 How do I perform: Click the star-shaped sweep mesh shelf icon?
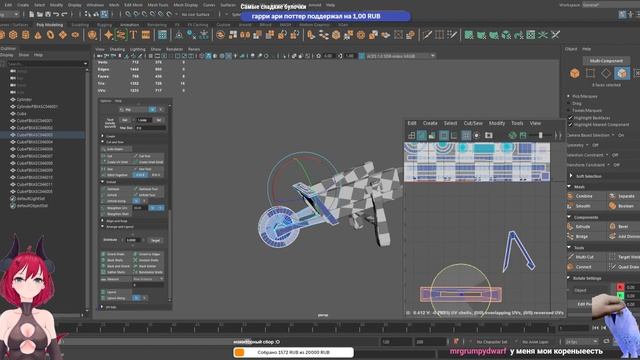tap(108, 35)
